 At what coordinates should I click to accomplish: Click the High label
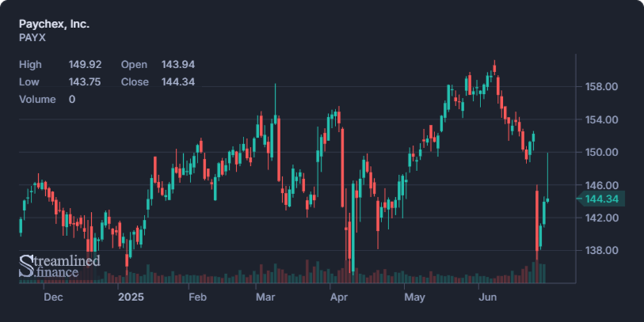(x=30, y=65)
